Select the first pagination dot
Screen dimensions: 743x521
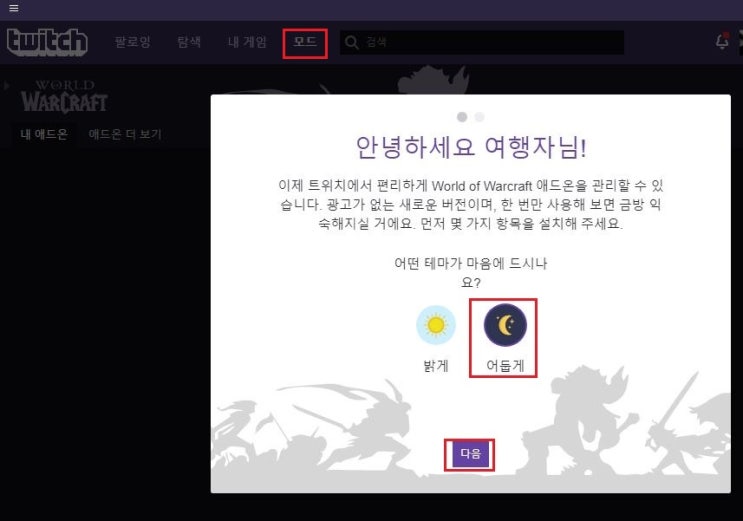[x=462, y=117]
